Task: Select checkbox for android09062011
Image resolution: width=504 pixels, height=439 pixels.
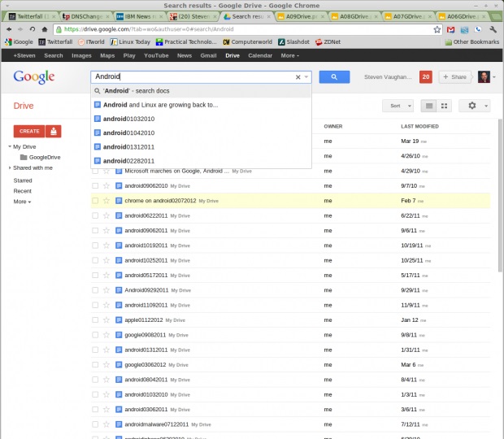Action: 95,230
